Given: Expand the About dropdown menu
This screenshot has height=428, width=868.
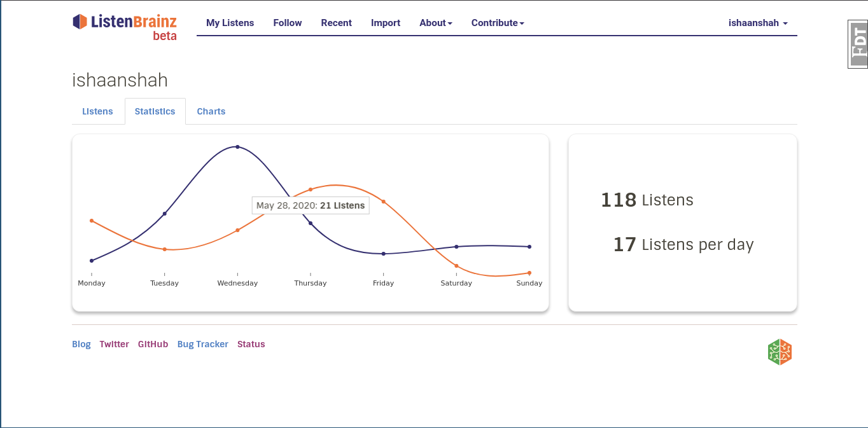Looking at the screenshot, I should tap(435, 23).
